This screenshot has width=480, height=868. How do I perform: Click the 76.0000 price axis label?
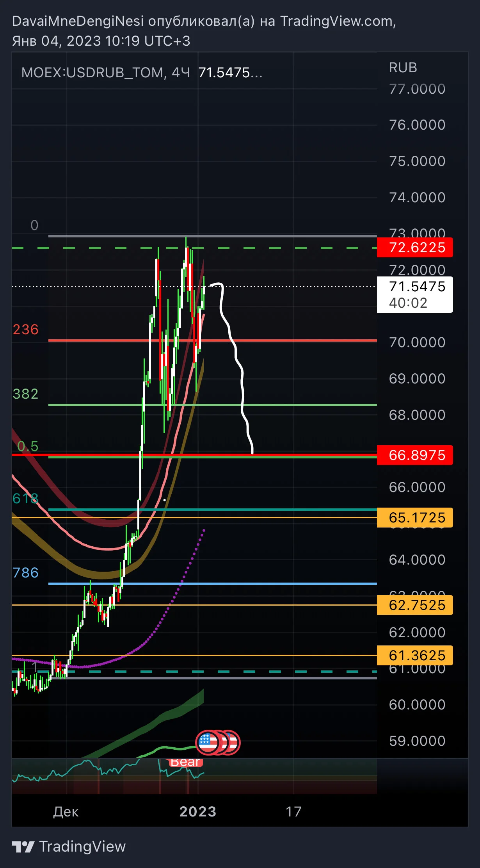(x=417, y=125)
